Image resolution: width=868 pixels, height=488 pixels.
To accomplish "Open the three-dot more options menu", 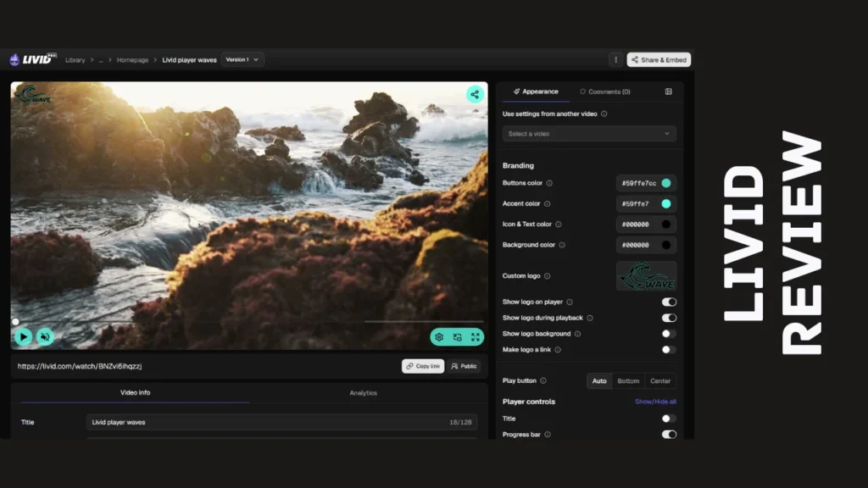I will [615, 60].
